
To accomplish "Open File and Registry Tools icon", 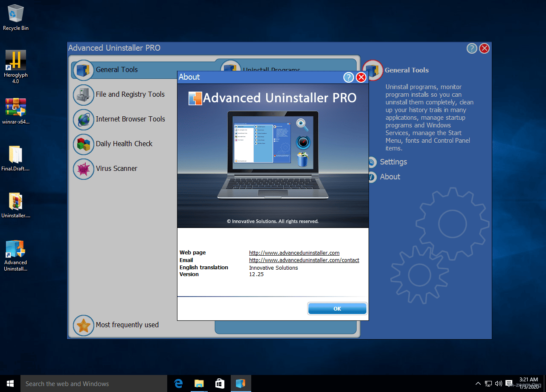I will click(x=83, y=95).
